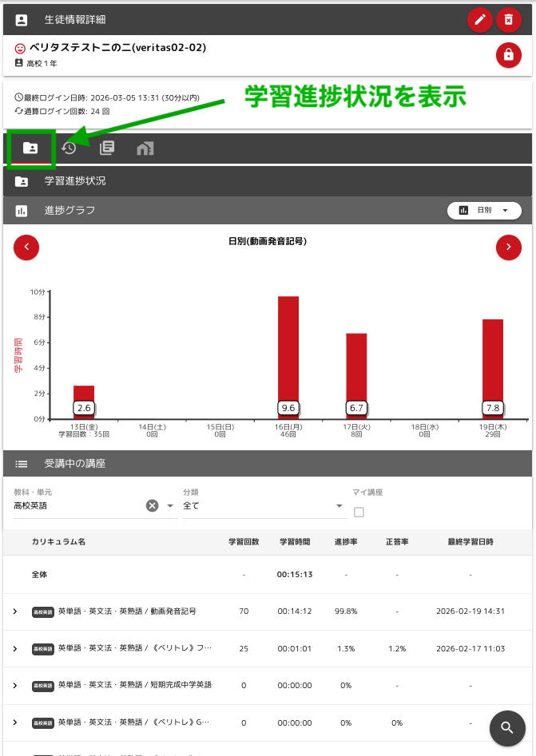This screenshot has width=536, height=756.
Task: Click the 9.6 bar for 16日(月)
Action: 288,358
